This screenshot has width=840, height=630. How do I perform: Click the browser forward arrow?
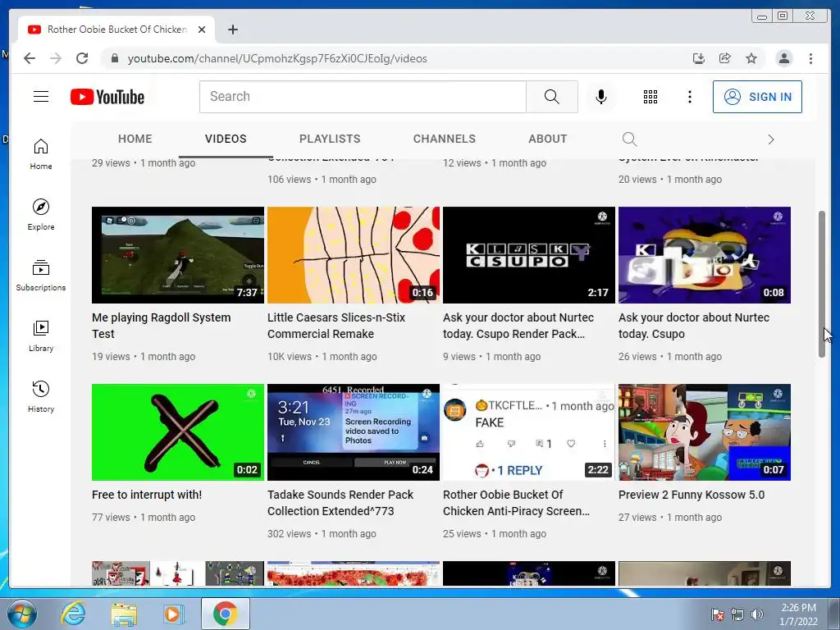[56, 58]
